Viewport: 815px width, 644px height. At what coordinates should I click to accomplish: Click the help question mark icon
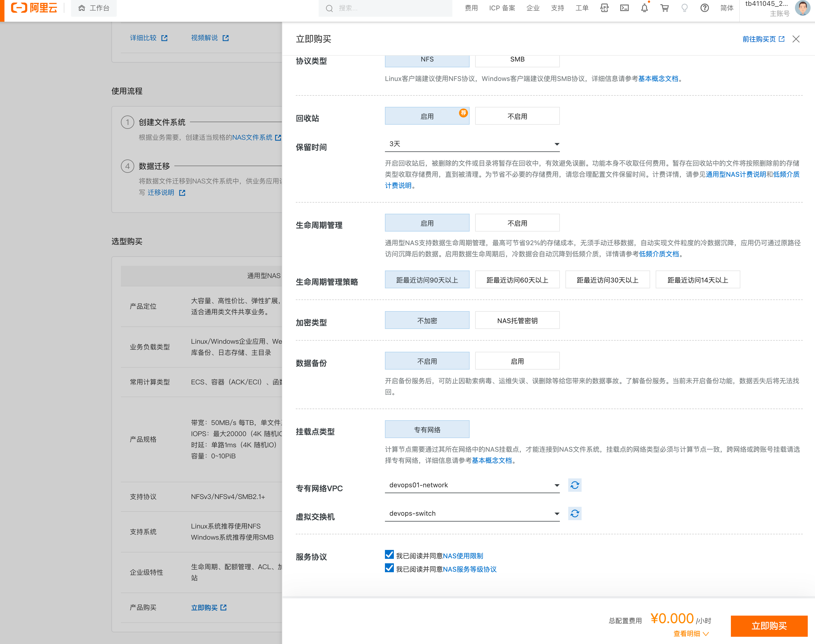(x=704, y=8)
